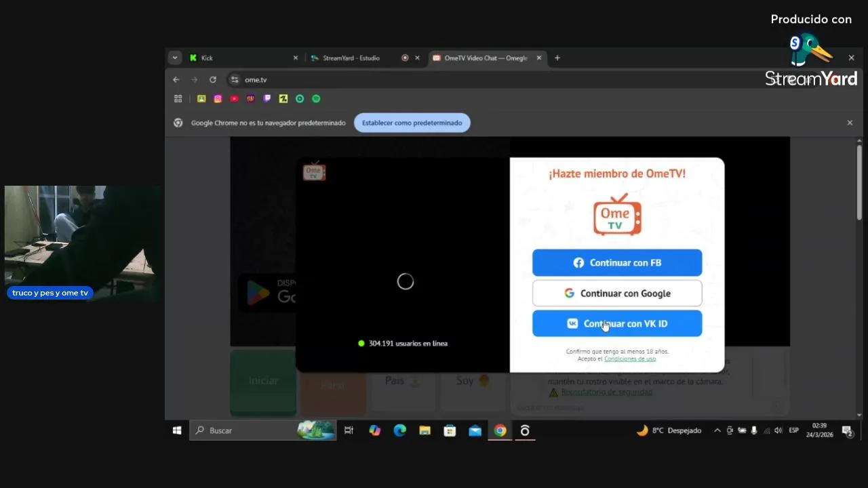Viewport: 868px width, 488px height.
Task: Click the 304.191 usuarios en línea text
Action: click(x=408, y=344)
